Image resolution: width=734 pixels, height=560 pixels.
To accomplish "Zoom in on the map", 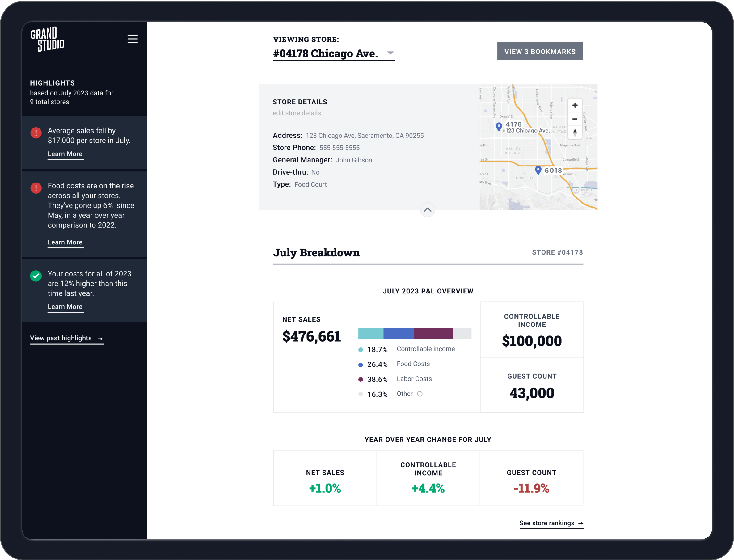I will 575,106.
